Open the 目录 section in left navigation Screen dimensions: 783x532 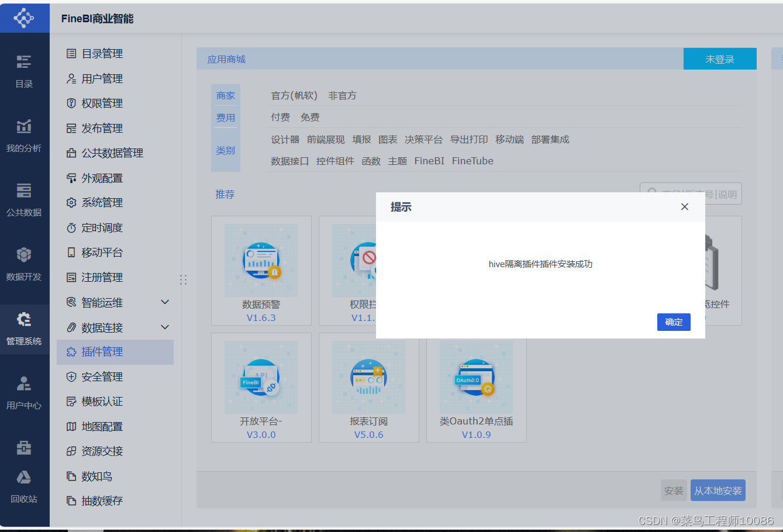pos(24,71)
